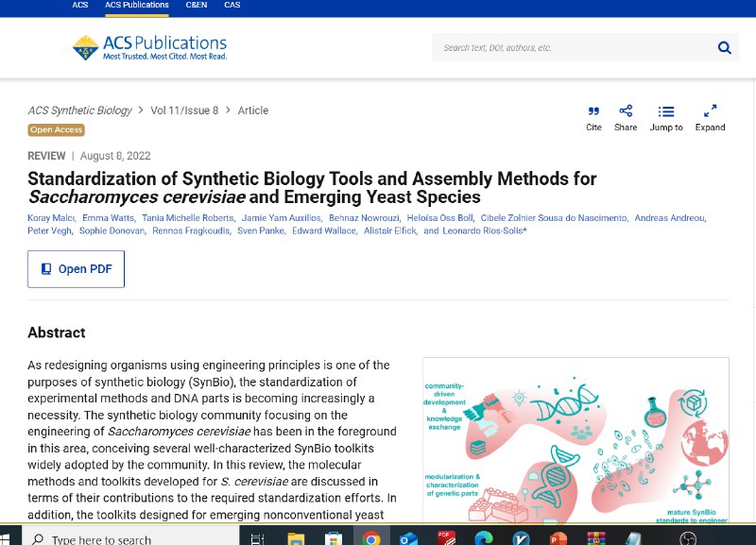The height and width of the screenshot is (545, 756).
Task: Open PowerPoint from the taskbar
Action: (x=558, y=537)
